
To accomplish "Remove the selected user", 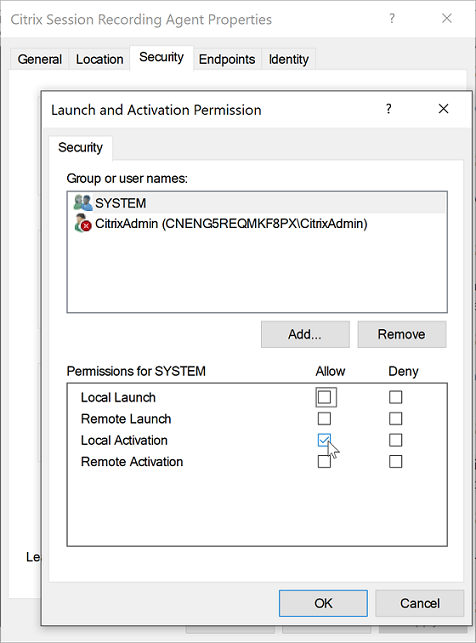I will 402,334.
